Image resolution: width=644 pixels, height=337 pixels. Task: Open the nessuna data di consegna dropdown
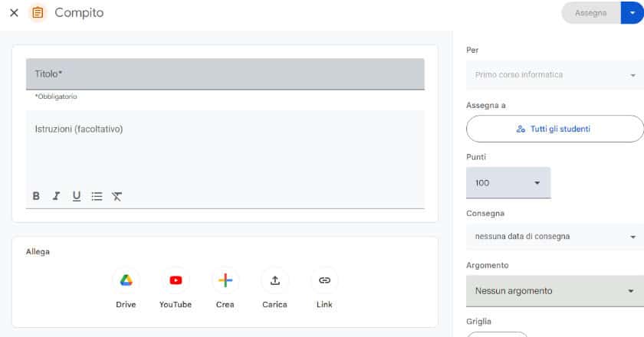555,237
